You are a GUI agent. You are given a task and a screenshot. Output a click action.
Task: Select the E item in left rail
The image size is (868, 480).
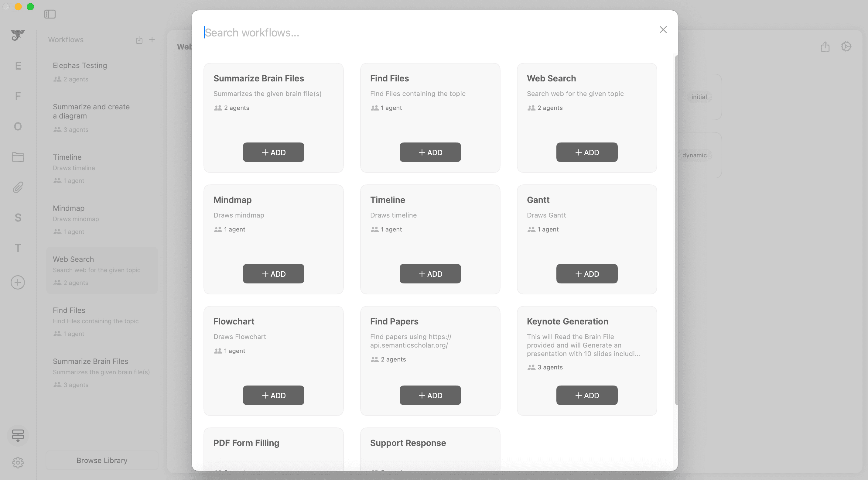coord(18,65)
